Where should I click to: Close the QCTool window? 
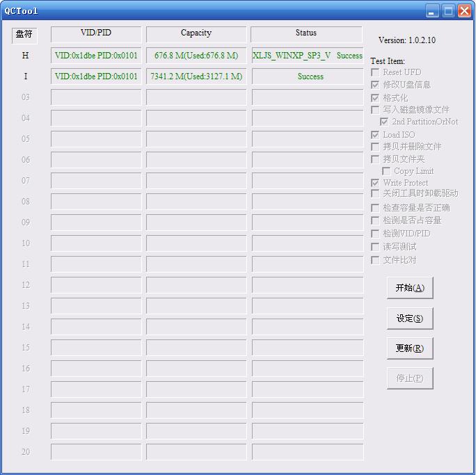point(464,11)
